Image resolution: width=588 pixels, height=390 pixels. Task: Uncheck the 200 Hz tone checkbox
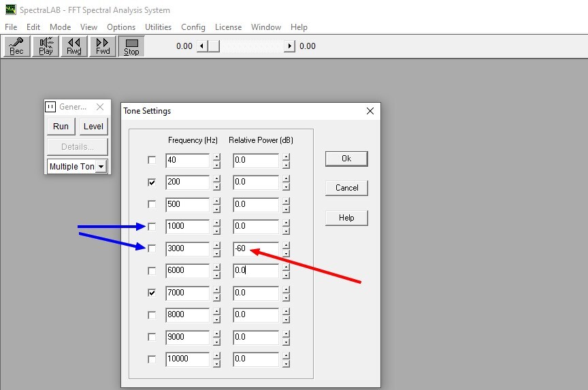click(152, 182)
